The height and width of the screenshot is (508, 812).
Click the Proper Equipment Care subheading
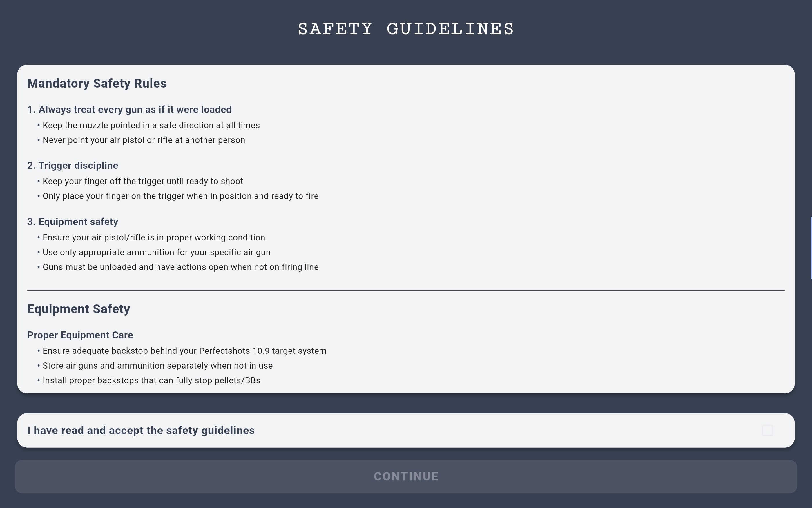click(80, 335)
